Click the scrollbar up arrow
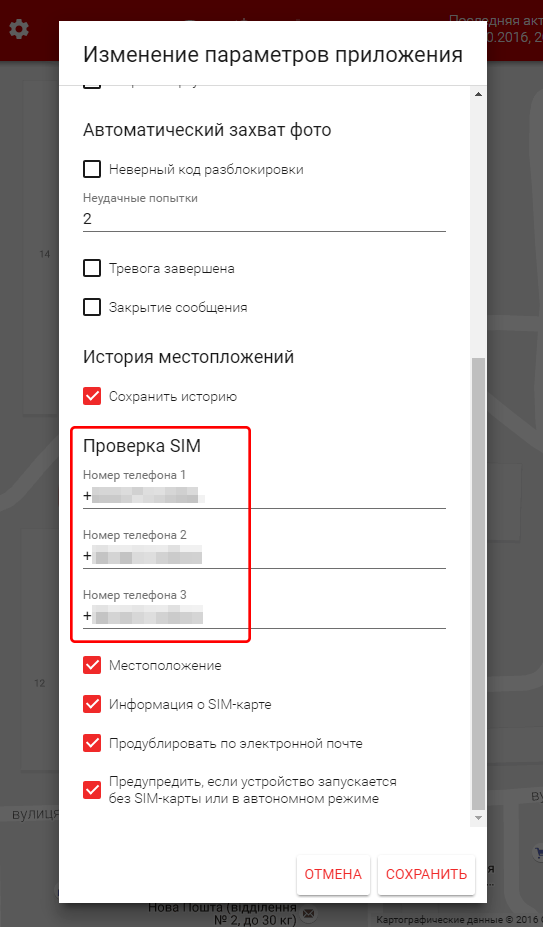 click(479, 95)
